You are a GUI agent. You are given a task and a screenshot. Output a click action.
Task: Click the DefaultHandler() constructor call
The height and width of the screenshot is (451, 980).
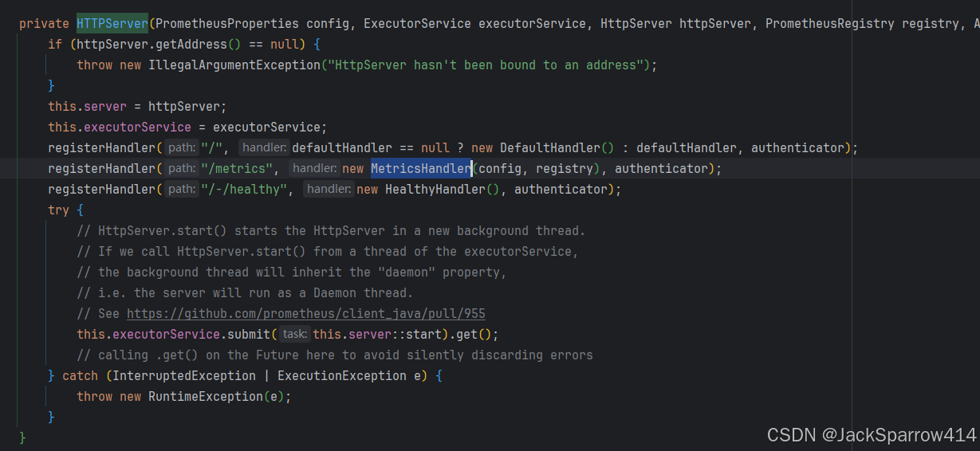pos(556,148)
